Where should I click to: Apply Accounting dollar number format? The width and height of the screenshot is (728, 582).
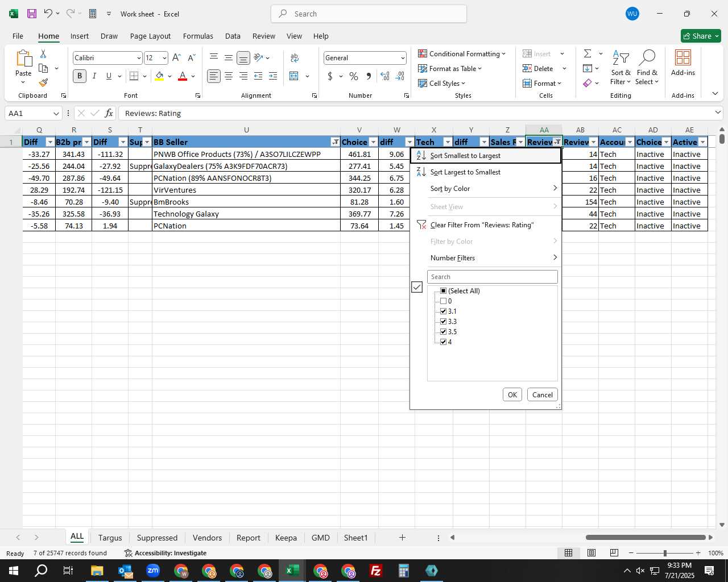click(330, 76)
